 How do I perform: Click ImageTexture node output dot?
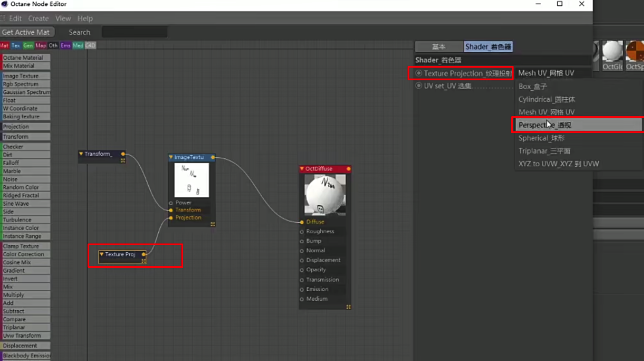(x=213, y=157)
